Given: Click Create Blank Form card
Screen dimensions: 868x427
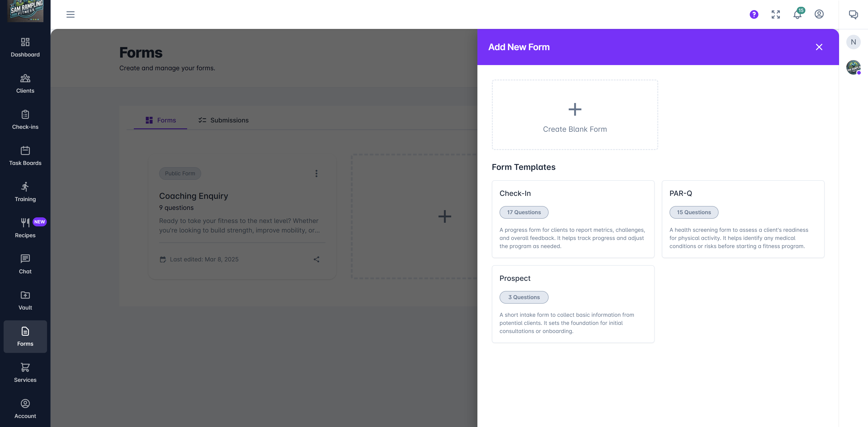Looking at the screenshot, I should pos(575,115).
